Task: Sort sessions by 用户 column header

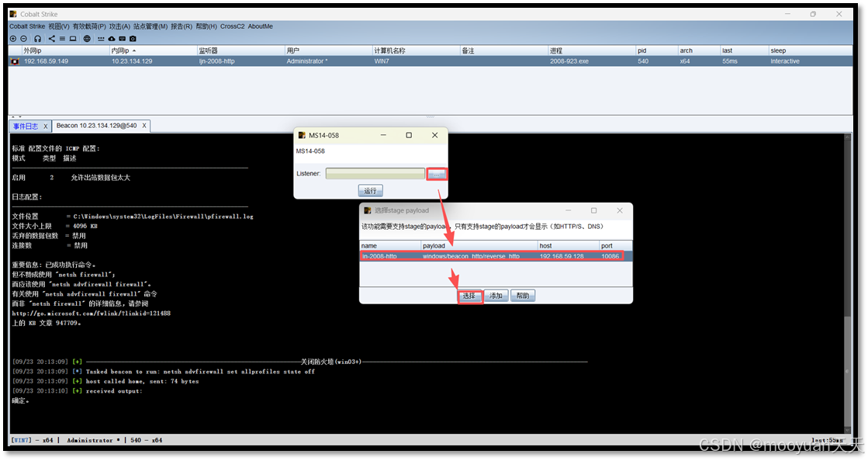Action: pos(328,50)
